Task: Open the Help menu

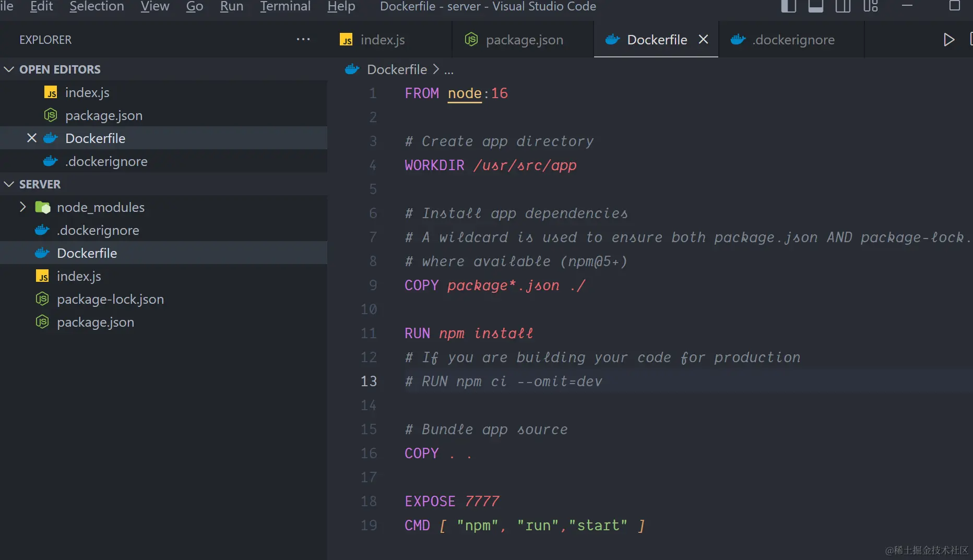Action: tap(341, 6)
